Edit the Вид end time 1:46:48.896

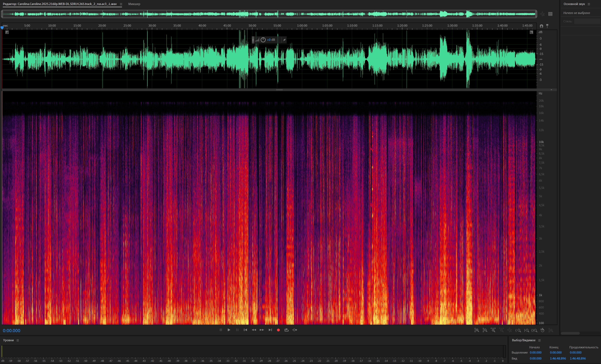(x=558, y=358)
